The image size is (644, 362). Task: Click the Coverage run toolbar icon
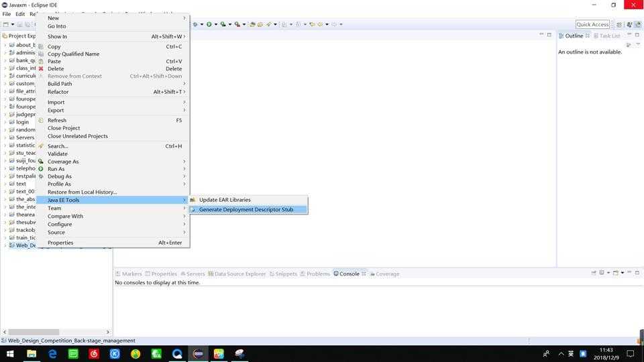click(x=223, y=24)
